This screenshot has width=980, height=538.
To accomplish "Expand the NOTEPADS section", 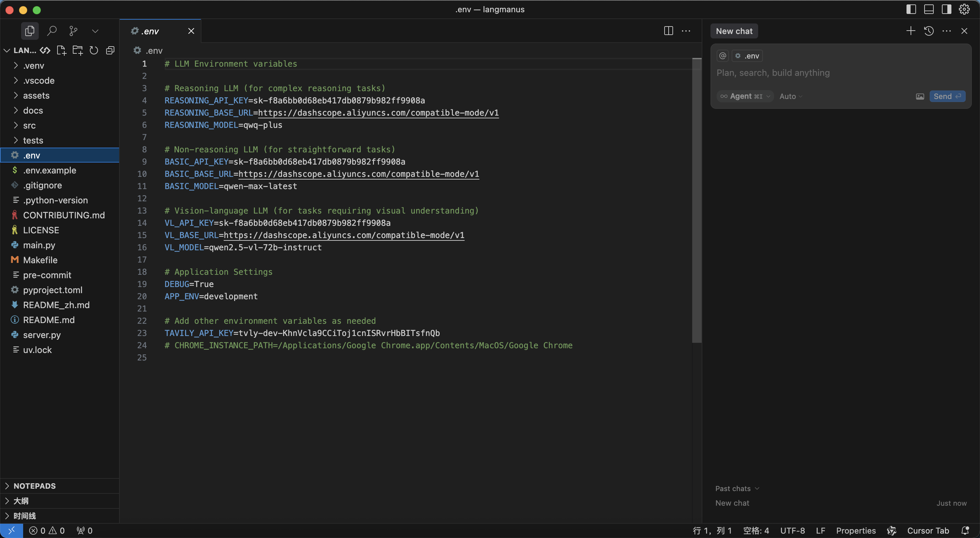I will 34,486.
